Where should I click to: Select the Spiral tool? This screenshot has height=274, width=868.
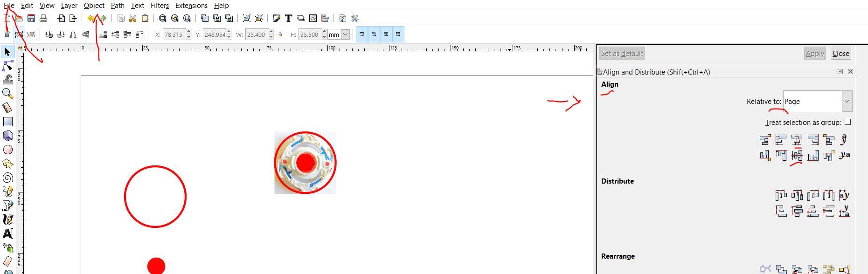click(x=7, y=178)
